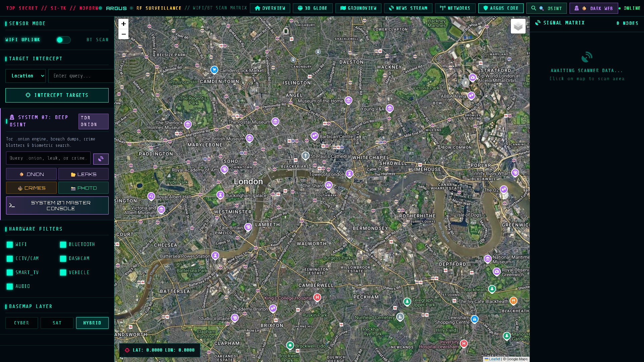Switch to the Groundview tab
This screenshot has height=362, width=644.
point(358,8)
